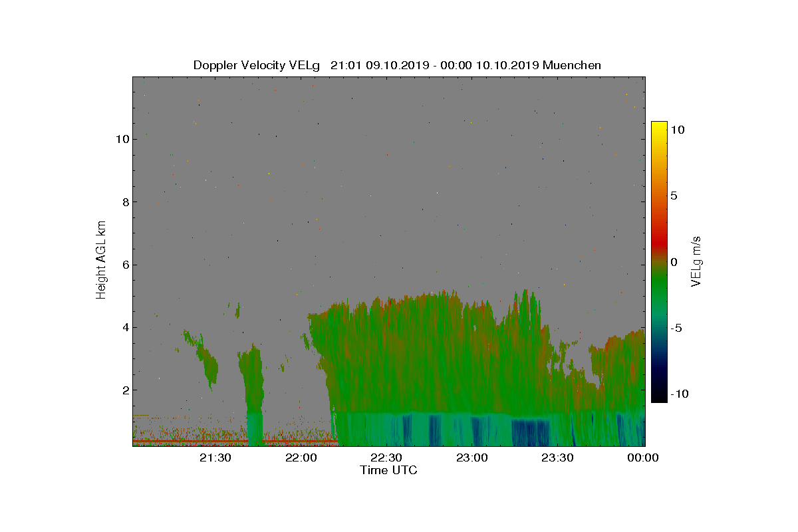
Task: Select the 'Time UTC' x-axis label
Action: (x=389, y=470)
